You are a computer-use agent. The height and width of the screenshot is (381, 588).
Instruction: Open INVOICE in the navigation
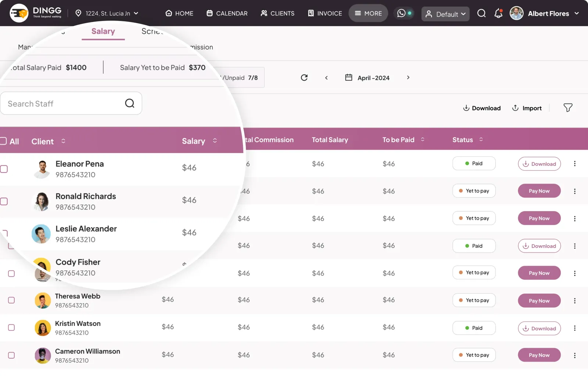pyautogui.click(x=325, y=13)
